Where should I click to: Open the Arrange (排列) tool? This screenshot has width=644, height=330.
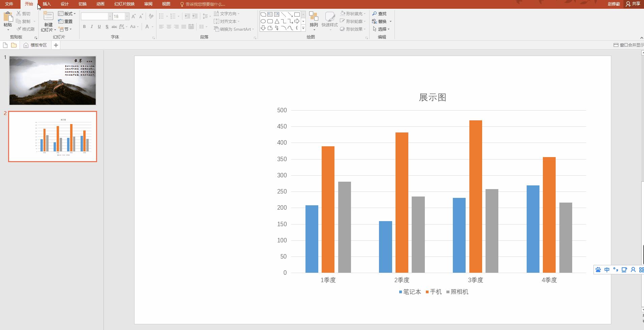(x=314, y=20)
